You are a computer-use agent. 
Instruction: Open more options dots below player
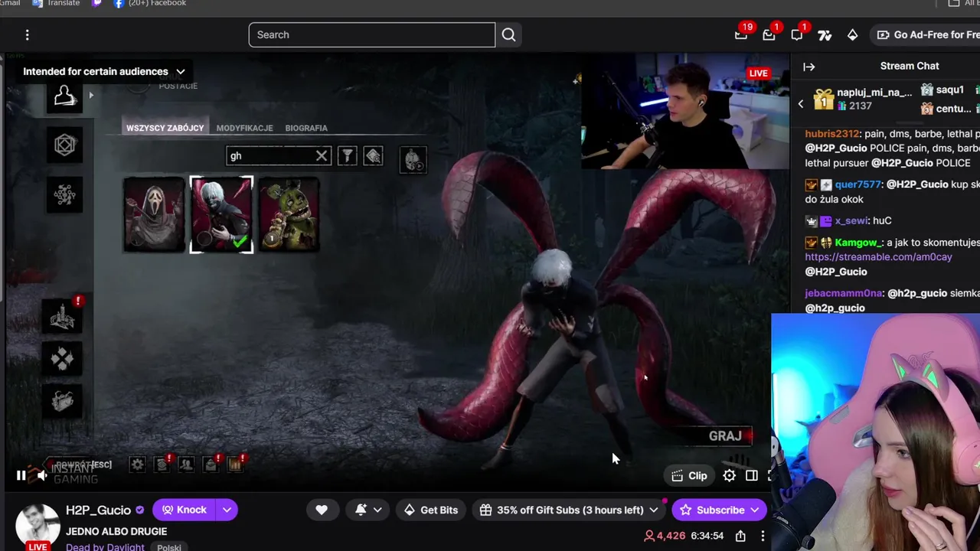(x=763, y=536)
